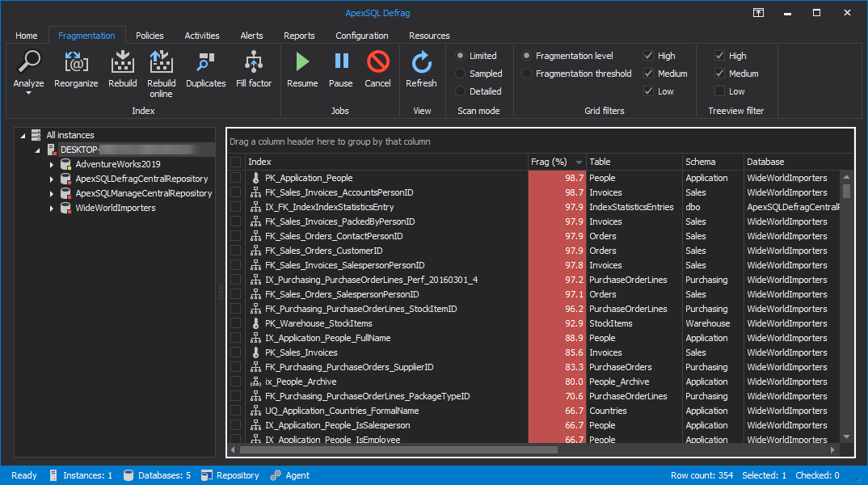Click the Reorganize index icon
The height and width of the screenshot is (485, 868).
[x=77, y=61]
